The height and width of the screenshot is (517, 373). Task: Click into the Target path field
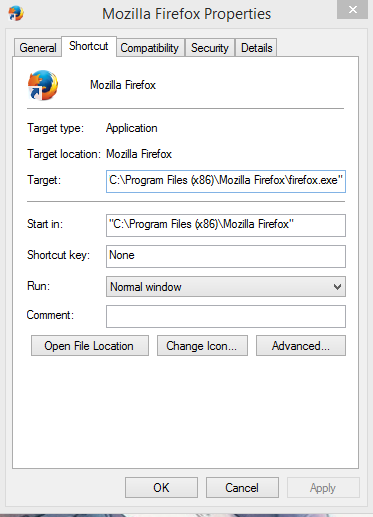(x=226, y=181)
